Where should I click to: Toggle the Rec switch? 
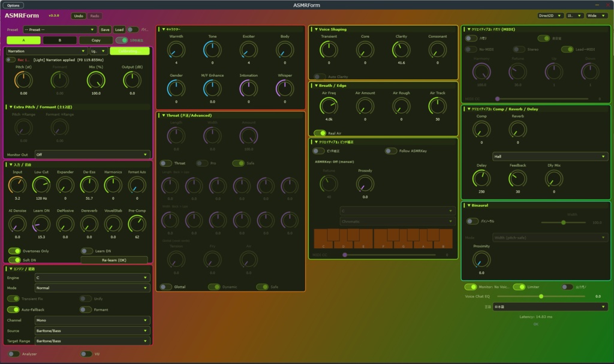coord(11,60)
